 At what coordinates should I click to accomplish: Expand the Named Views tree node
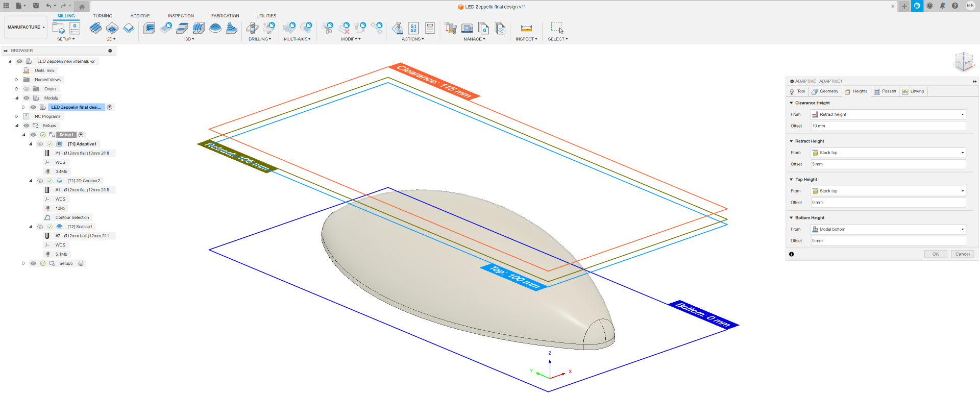(x=17, y=80)
